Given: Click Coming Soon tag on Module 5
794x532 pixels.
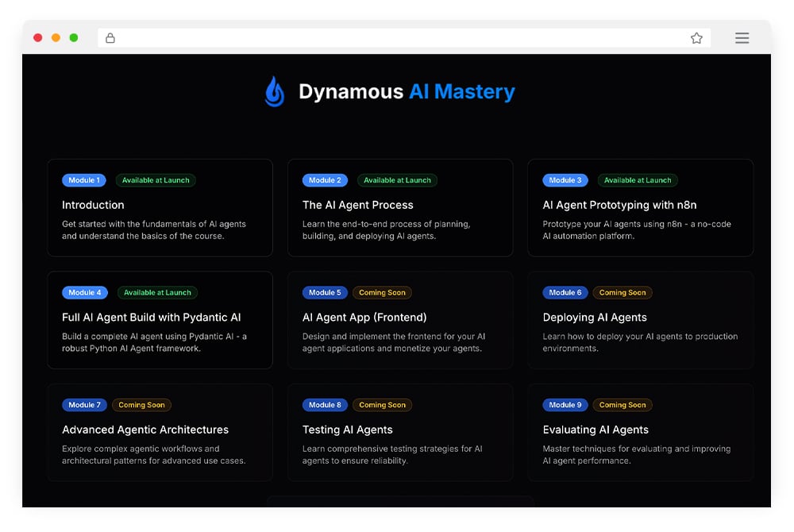Looking at the screenshot, I should coord(383,292).
